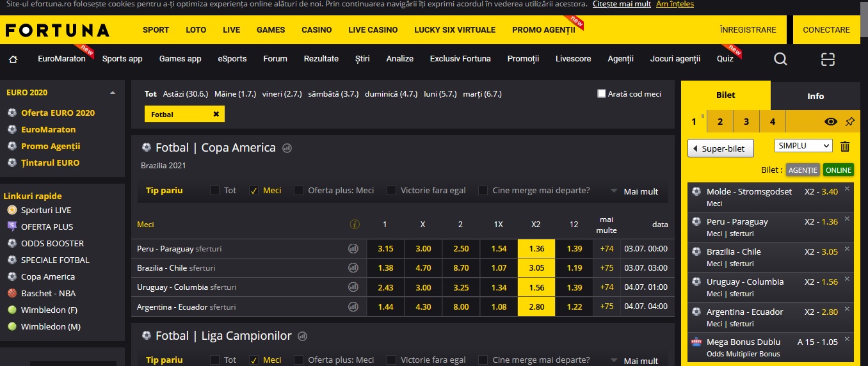Open Citește mai mult cookie link
868x366 pixels.
coord(622,4)
